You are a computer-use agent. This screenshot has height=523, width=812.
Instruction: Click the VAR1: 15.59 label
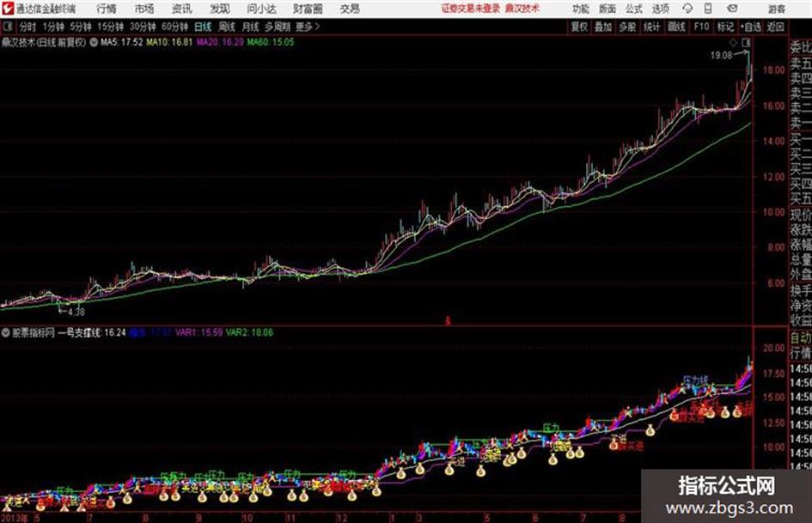tap(198, 332)
